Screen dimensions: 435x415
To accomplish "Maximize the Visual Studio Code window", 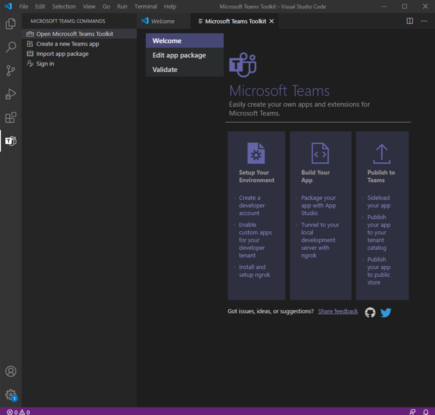I will 404,6.
